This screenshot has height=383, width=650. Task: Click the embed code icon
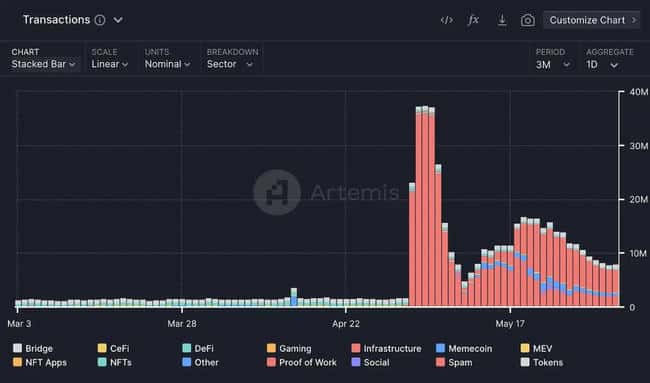[x=446, y=20]
